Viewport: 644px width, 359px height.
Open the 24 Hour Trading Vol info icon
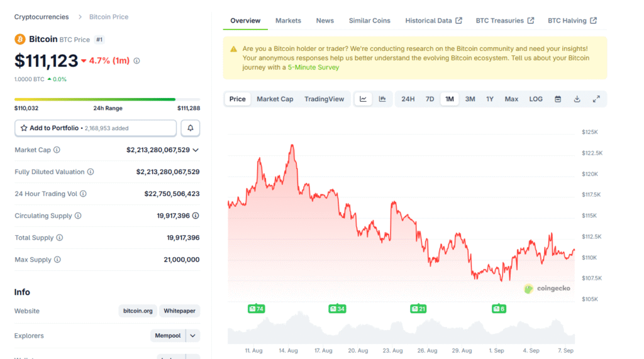pyautogui.click(x=83, y=194)
